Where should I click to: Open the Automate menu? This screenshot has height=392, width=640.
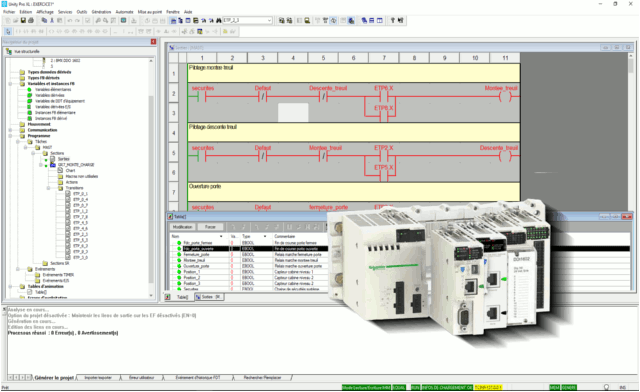pos(124,12)
